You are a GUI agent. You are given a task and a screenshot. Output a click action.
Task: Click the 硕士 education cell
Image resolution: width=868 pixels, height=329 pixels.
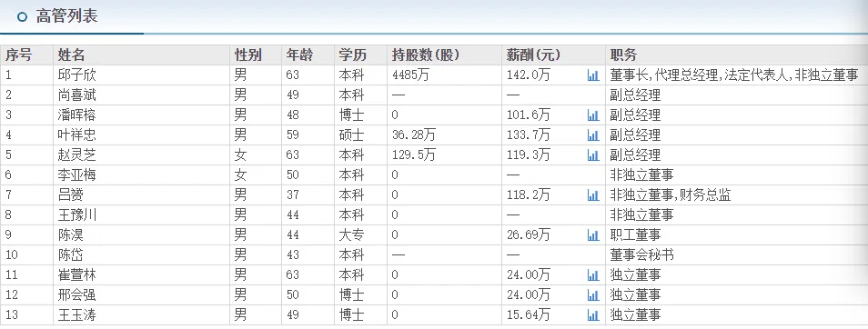coord(351,135)
